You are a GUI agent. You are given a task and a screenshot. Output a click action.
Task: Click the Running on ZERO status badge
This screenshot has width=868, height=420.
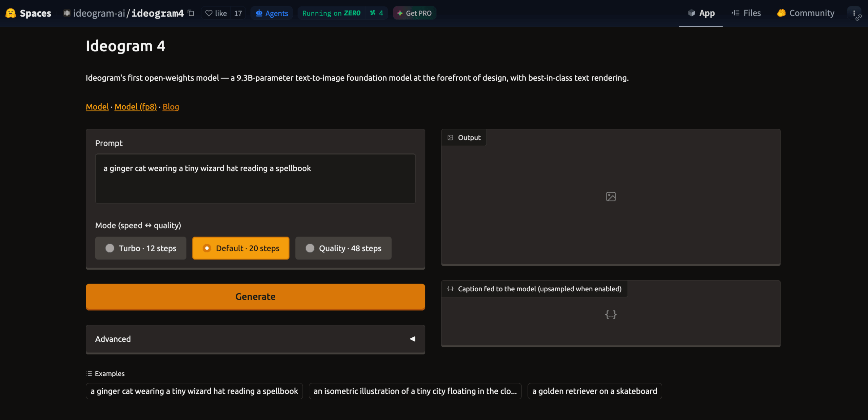pos(331,13)
